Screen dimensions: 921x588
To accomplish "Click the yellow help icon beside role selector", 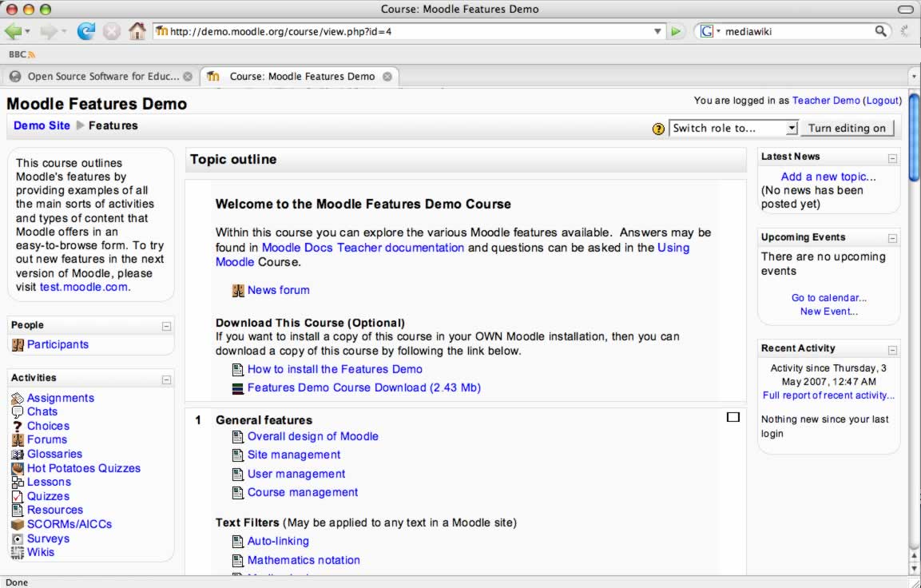I will pyautogui.click(x=658, y=129).
